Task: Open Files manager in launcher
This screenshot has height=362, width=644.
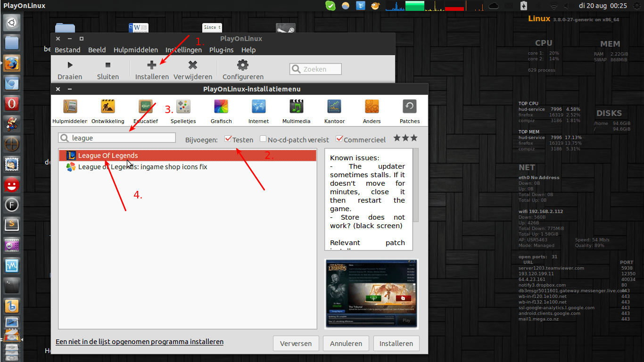Action: [x=12, y=43]
